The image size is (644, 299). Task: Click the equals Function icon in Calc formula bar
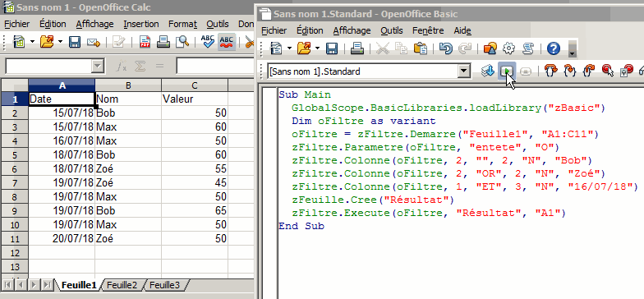tap(159, 66)
